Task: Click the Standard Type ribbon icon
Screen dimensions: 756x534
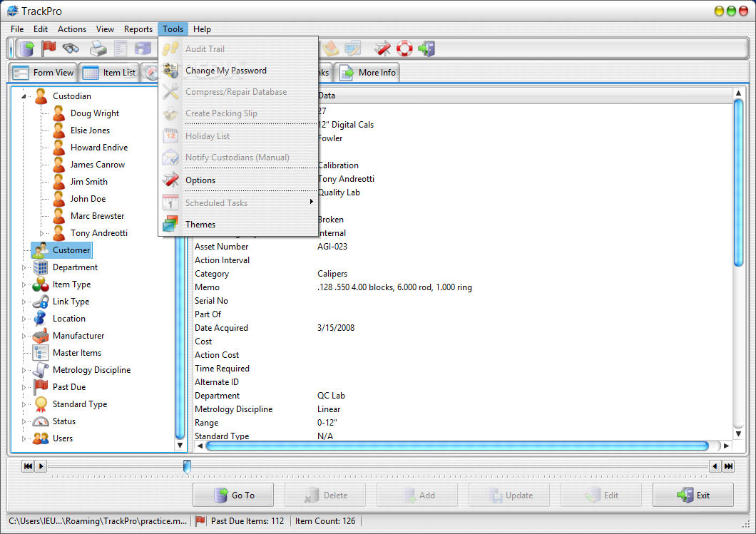Action: click(41, 404)
